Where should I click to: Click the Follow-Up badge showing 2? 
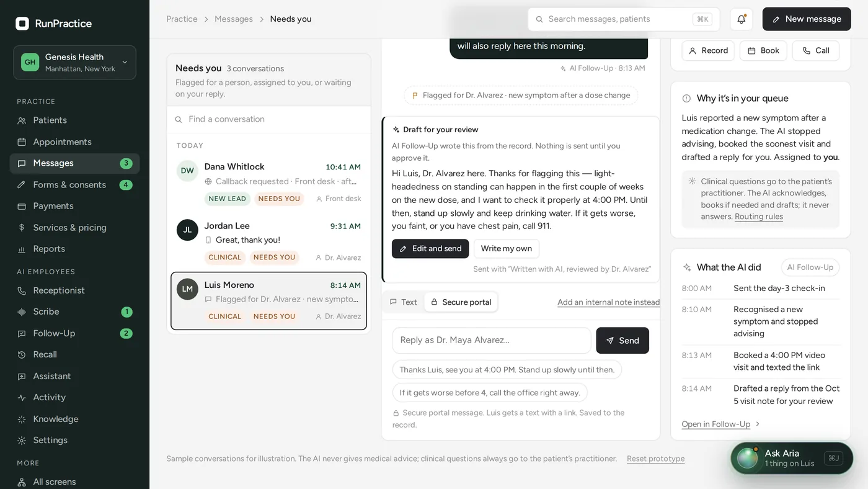[x=126, y=333]
